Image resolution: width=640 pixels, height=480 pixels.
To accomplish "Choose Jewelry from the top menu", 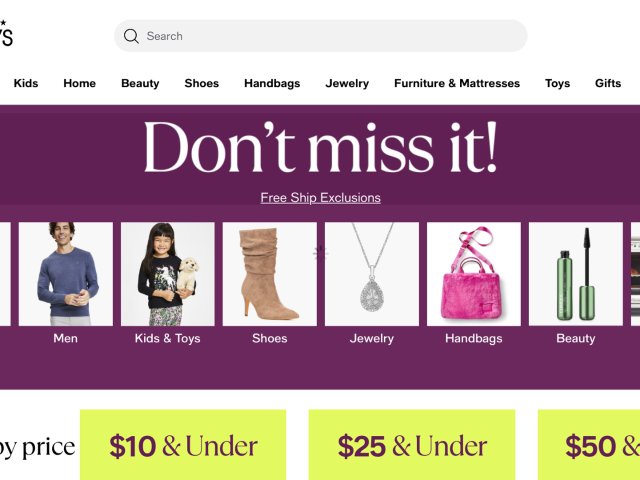I will [347, 83].
